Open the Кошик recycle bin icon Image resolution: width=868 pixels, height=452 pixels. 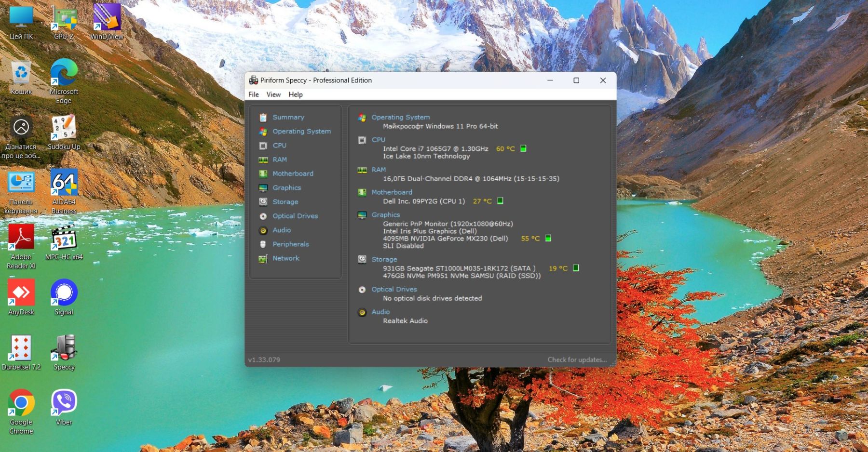click(21, 77)
